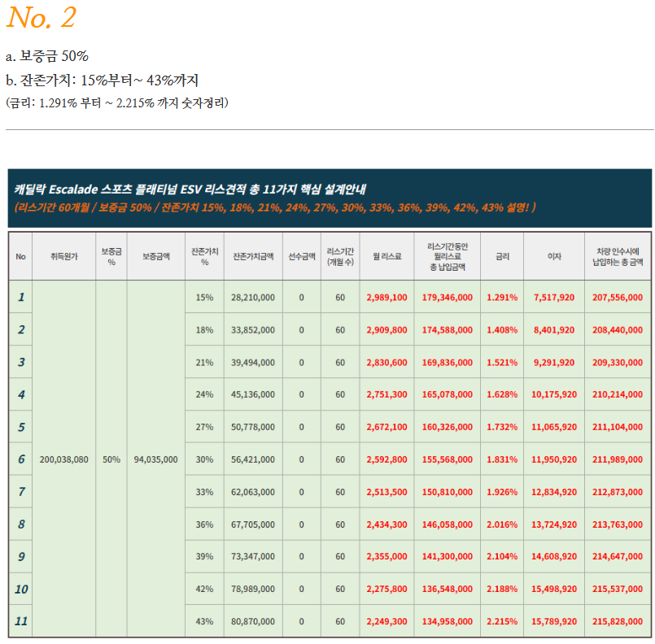655x644 pixels.
Task: Click residual value cell '56,421,000'
Action: [253, 459]
